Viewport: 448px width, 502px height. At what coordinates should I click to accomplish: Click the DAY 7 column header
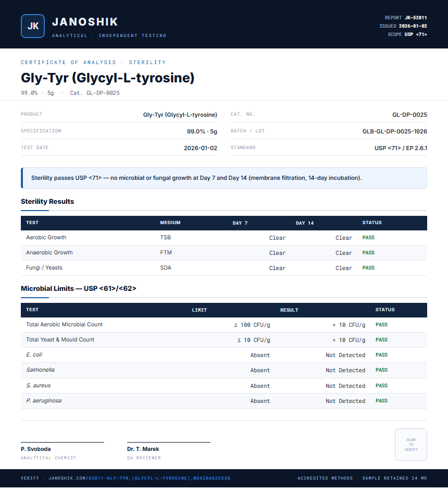pos(240,223)
